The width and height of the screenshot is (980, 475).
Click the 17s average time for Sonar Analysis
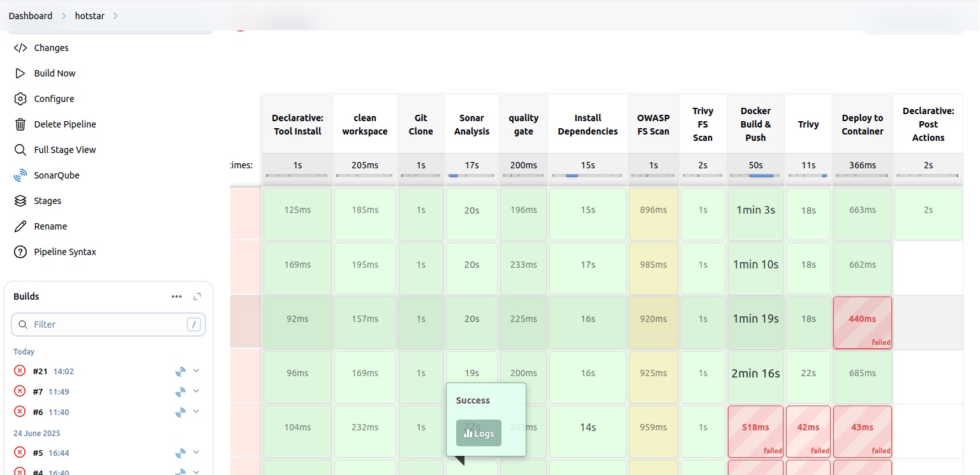471,165
